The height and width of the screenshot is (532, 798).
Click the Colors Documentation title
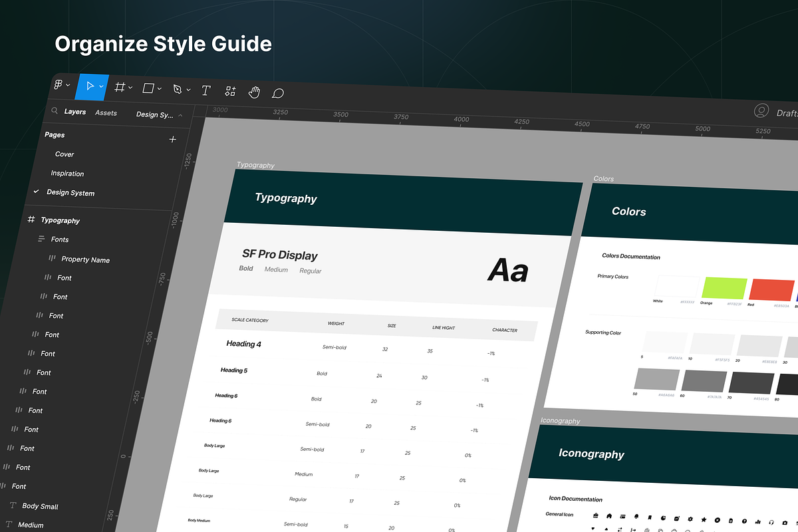631,257
